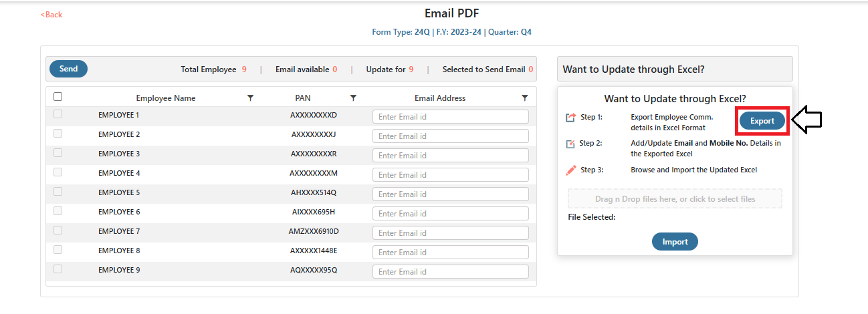
Task: Tick the checkbox for EMPLOYEE 5
Action: [58, 192]
